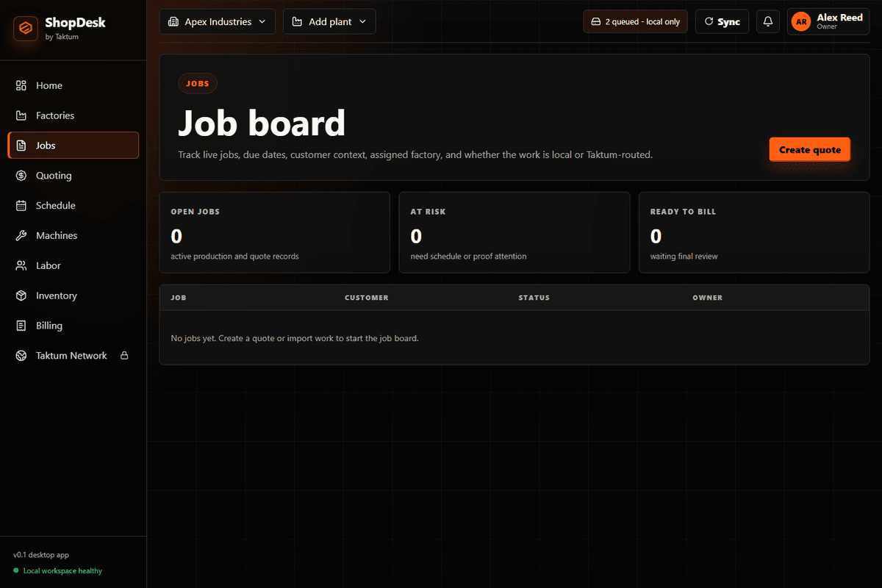
Task: Open the Schedule page
Action: [73, 206]
